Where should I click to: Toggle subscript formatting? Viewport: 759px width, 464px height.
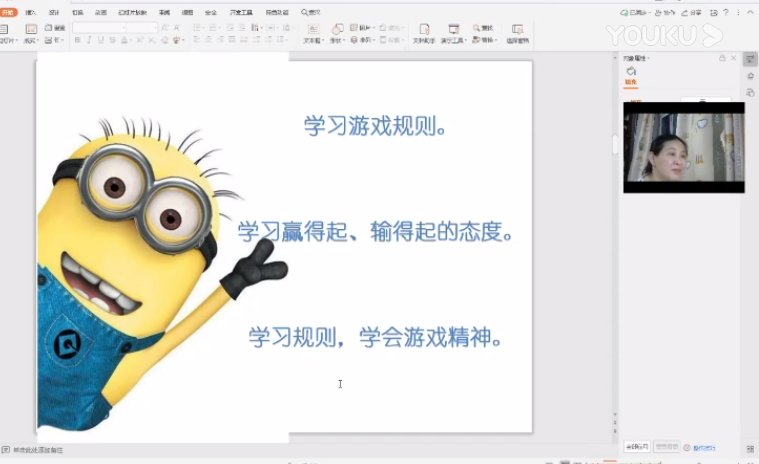(x=152, y=40)
